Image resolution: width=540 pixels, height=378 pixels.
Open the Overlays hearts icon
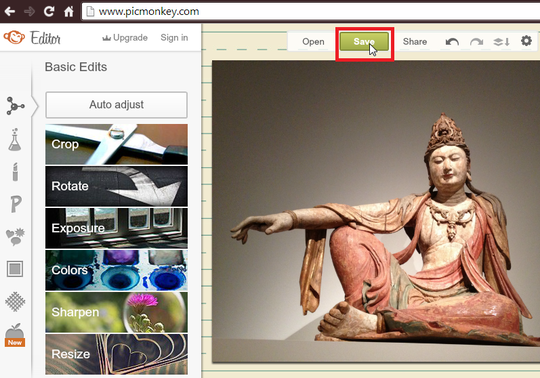pos(15,237)
